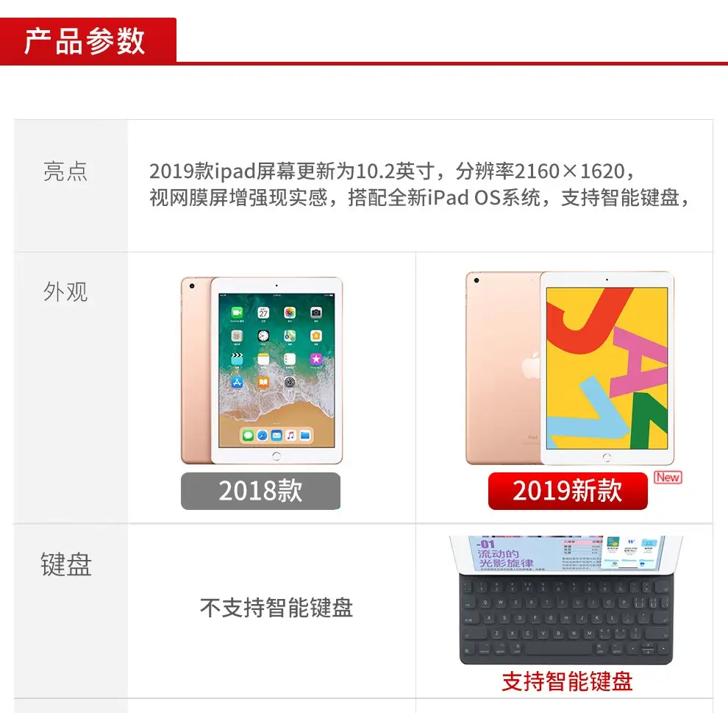Click the red 支持智能键盘 text
The width and height of the screenshot is (728, 713).
pyautogui.click(x=567, y=681)
